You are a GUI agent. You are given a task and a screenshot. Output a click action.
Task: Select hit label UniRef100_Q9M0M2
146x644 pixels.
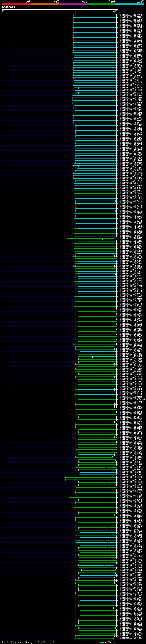click(131, 241)
